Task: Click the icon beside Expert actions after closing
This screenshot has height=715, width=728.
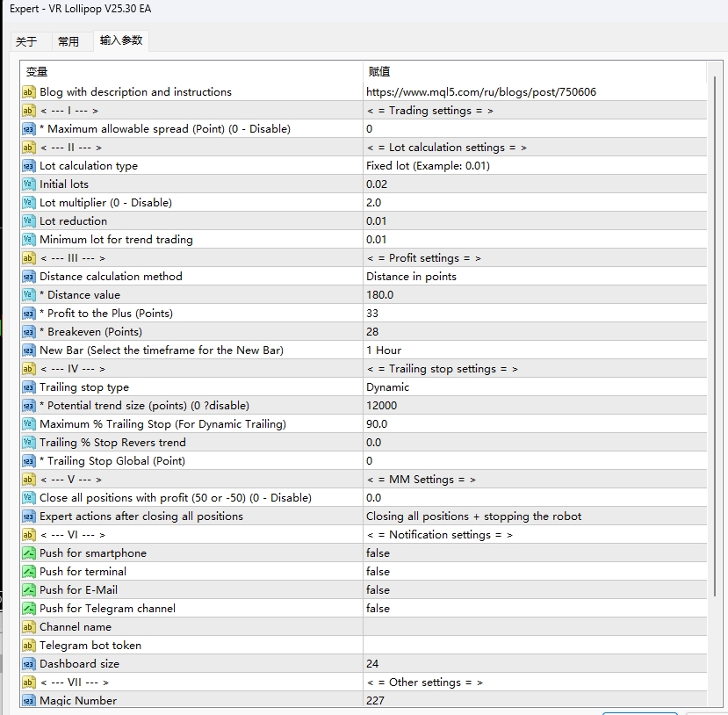Action: coord(28,516)
